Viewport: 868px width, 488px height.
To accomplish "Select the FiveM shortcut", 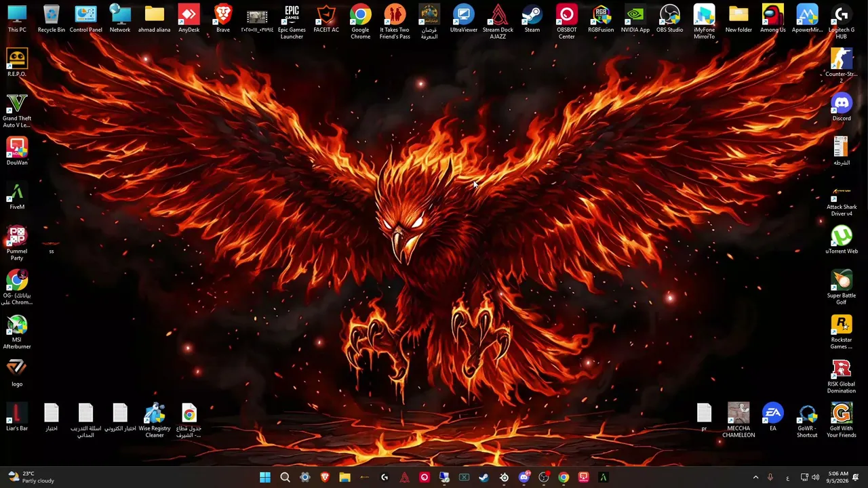I will [17, 196].
